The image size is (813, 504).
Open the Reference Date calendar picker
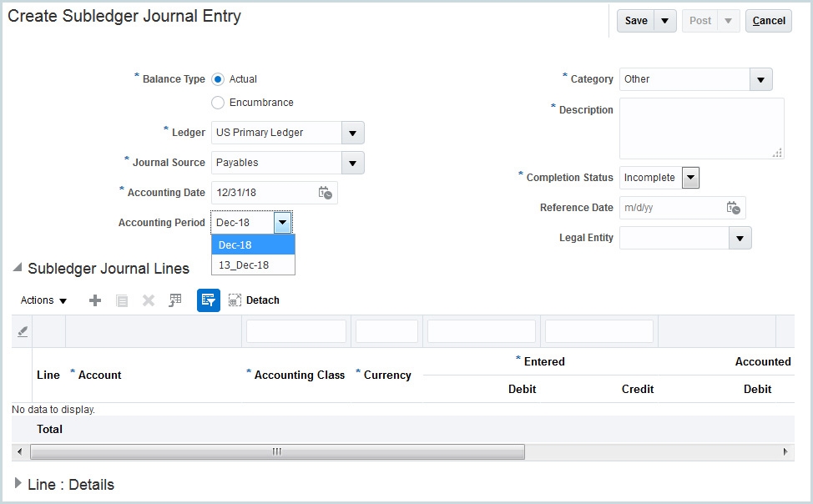[x=733, y=208]
